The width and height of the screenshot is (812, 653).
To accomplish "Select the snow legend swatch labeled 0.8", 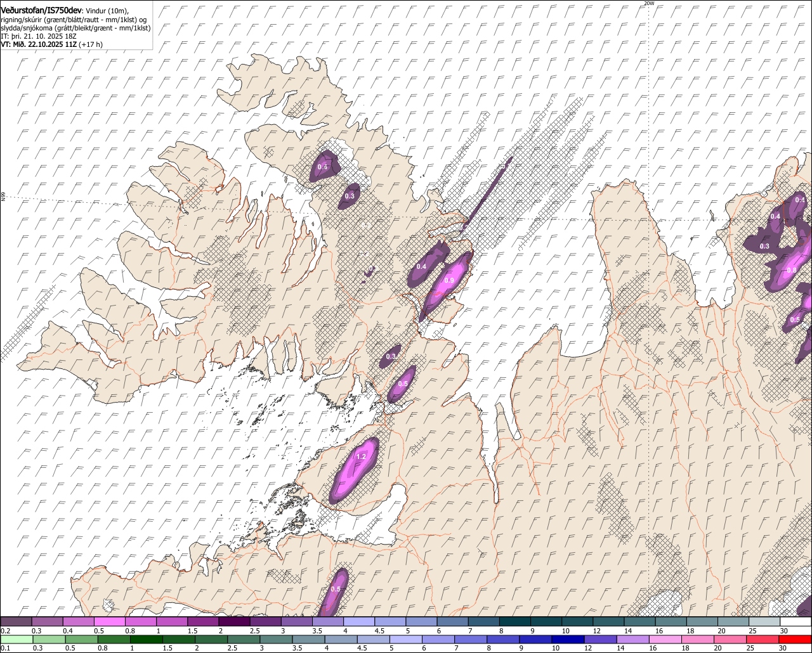I will tap(140, 621).
